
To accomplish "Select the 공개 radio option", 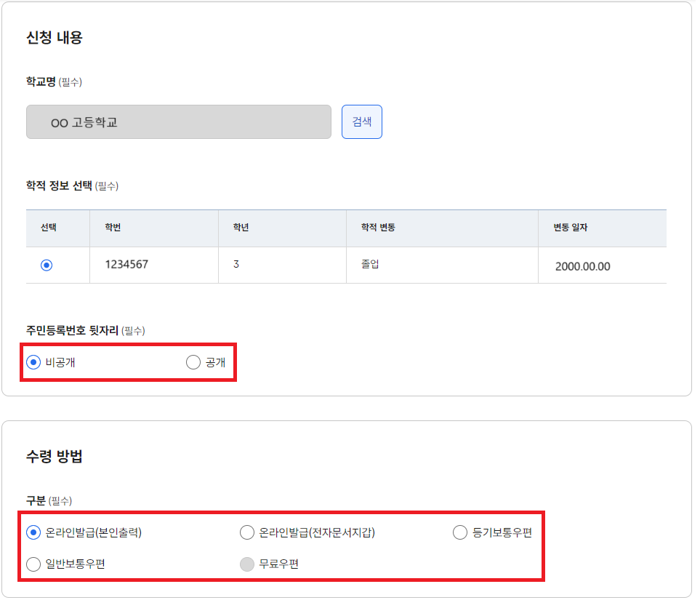I will (x=193, y=362).
